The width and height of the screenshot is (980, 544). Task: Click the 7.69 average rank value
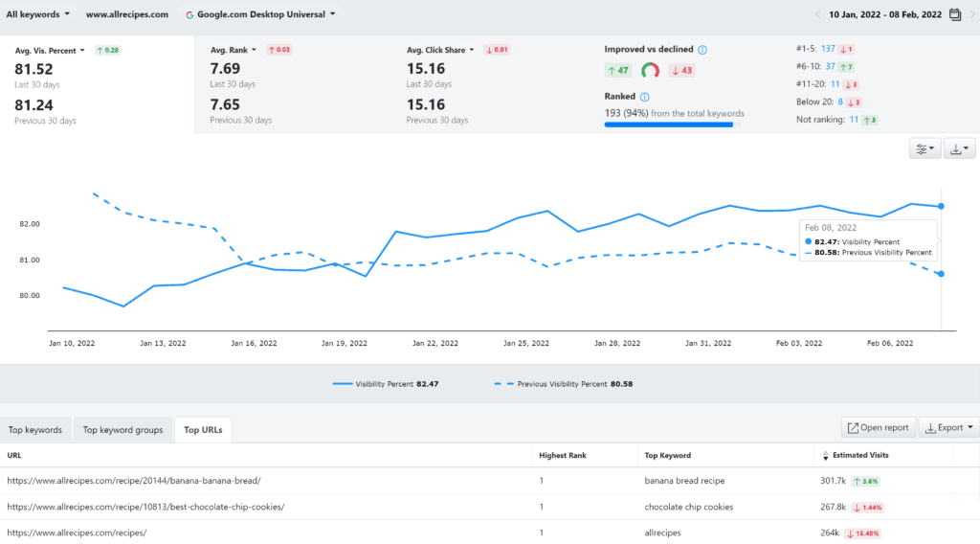(x=225, y=68)
